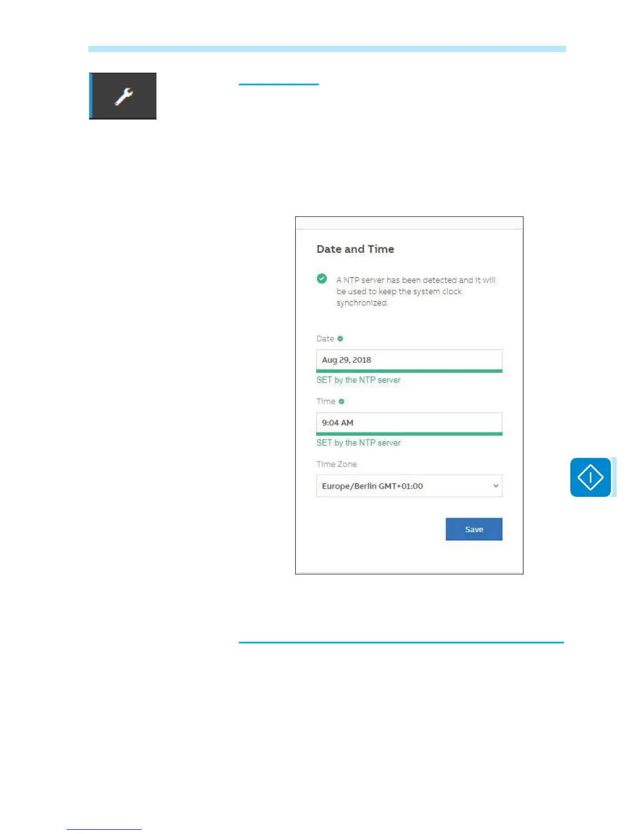Click the Date and Time heading
This screenshot has width=644, height=834.
pyautogui.click(x=355, y=249)
